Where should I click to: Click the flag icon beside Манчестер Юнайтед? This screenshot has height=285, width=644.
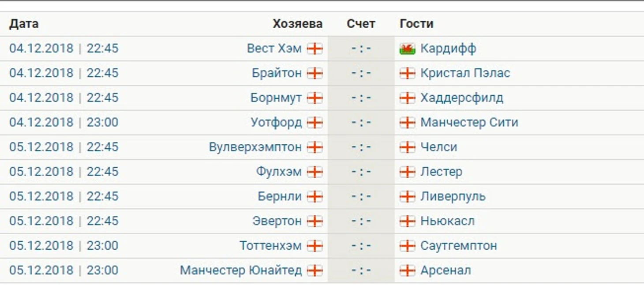tap(315, 270)
